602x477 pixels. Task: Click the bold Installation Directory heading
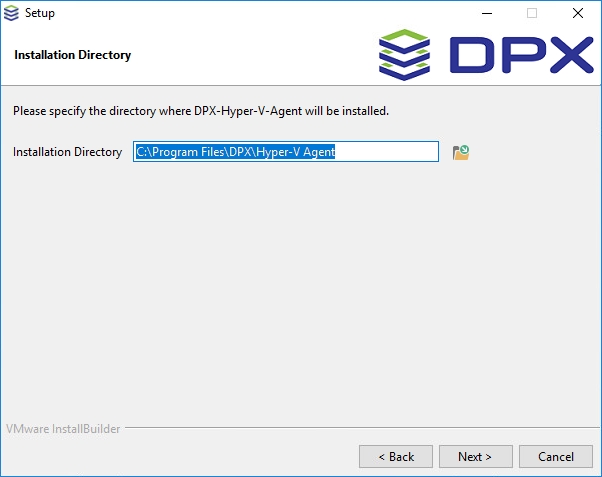click(x=72, y=55)
